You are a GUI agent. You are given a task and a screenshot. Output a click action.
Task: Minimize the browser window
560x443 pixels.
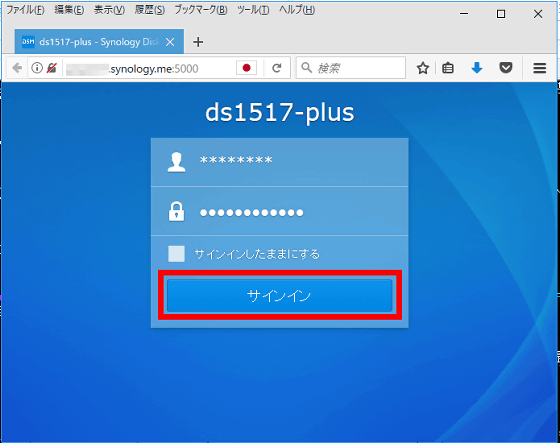pyautogui.click(x=464, y=14)
